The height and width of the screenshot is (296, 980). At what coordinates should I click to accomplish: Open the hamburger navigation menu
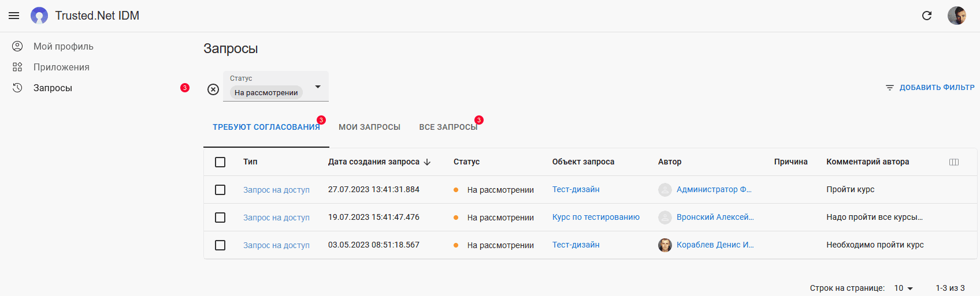[x=14, y=16]
